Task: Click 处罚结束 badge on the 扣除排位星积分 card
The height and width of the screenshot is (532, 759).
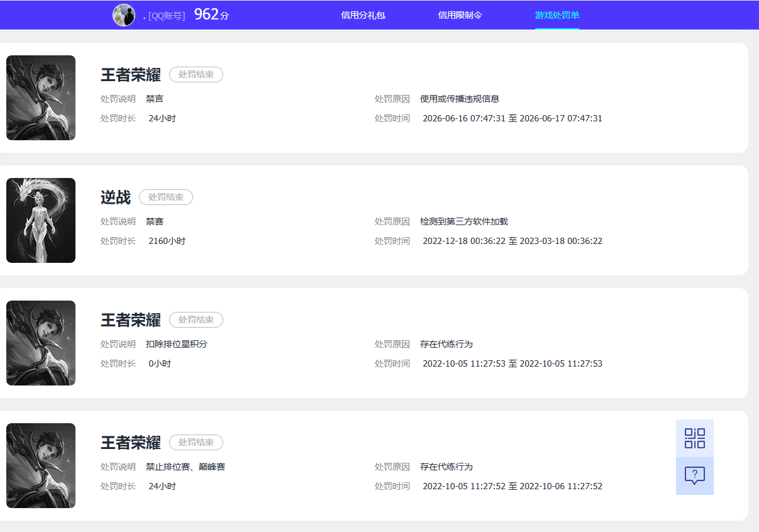Action: coord(196,319)
